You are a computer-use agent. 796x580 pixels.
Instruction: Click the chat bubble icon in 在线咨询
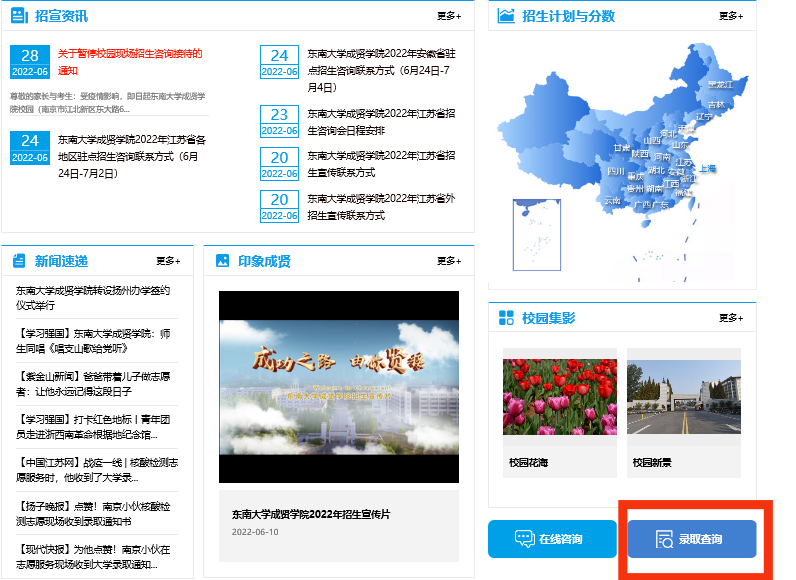coord(524,539)
